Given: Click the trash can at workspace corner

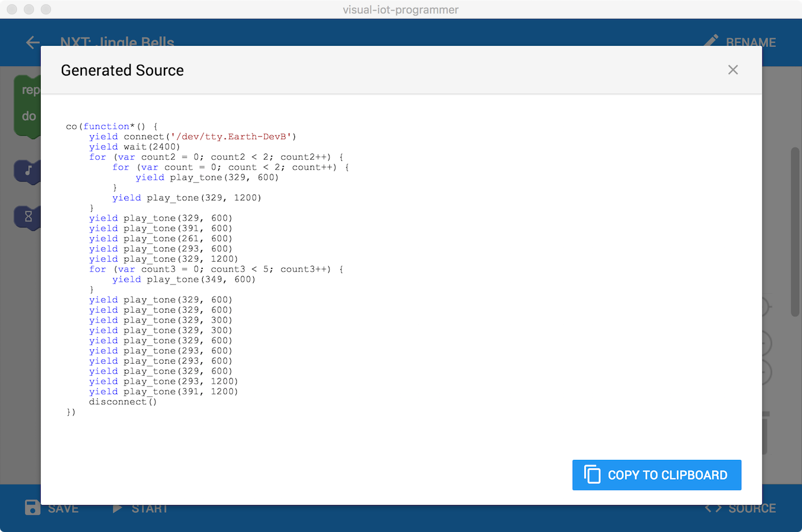Looking at the screenshot, I should pyautogui.click(x=765, y=432).
